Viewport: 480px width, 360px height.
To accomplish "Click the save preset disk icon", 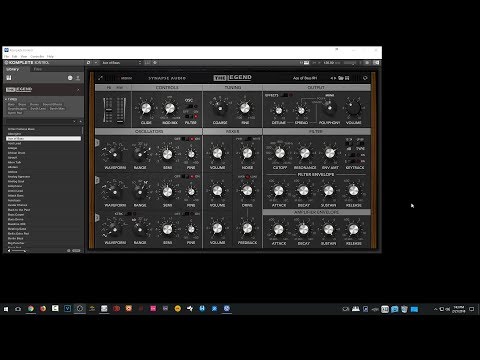I will pyautogui.click(x=347, y=78).
